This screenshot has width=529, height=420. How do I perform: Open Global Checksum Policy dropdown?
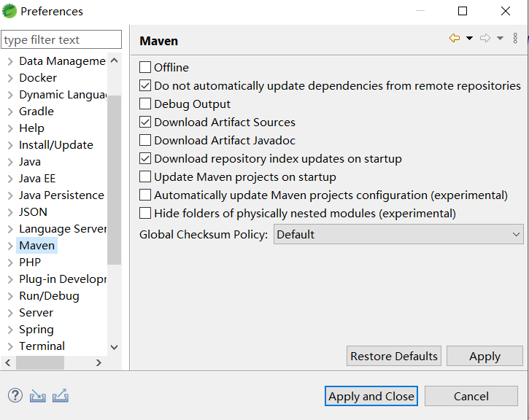(398, 234)
